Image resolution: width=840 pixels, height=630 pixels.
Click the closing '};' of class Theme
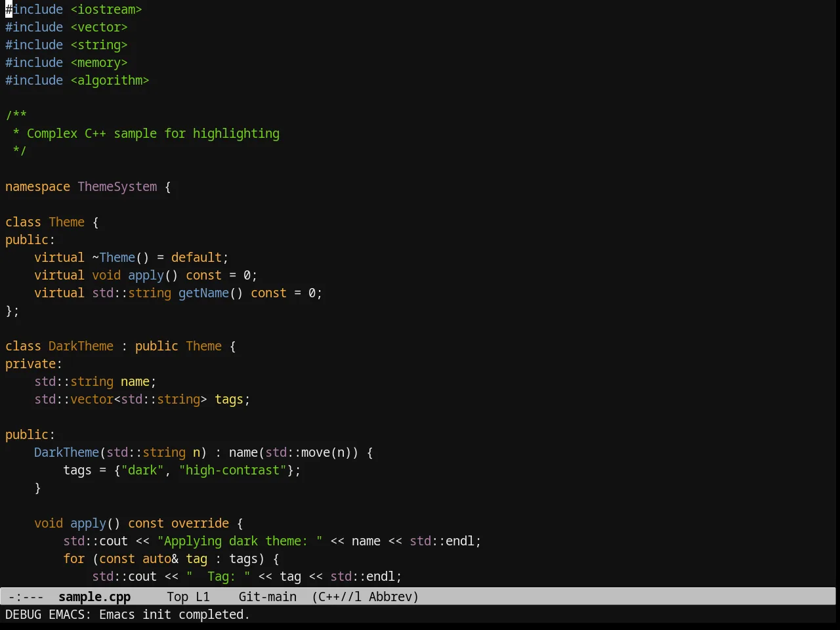12,310
